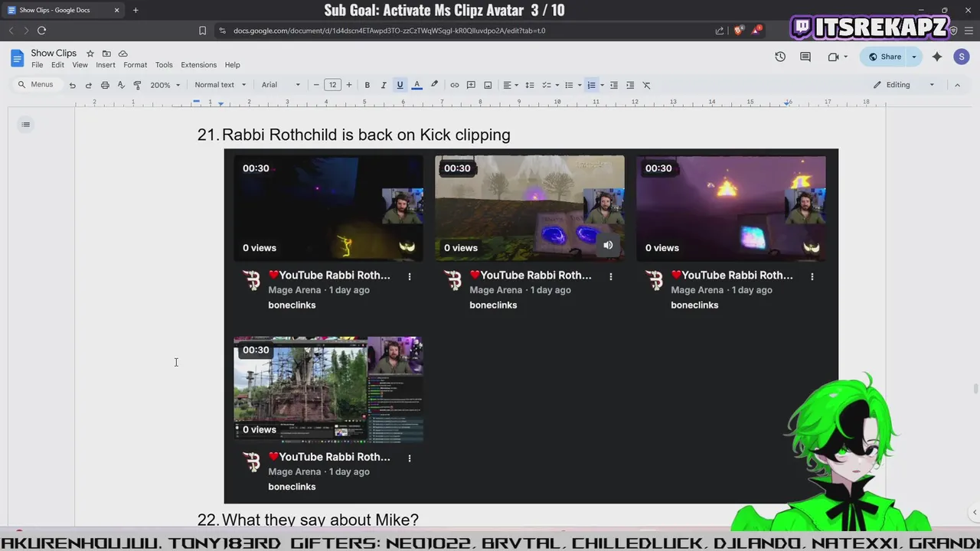Click the move-to-folder icon beside the title
Image resolution: width=980 pixels, height=551 pixels.
click(x=106, y=54)
